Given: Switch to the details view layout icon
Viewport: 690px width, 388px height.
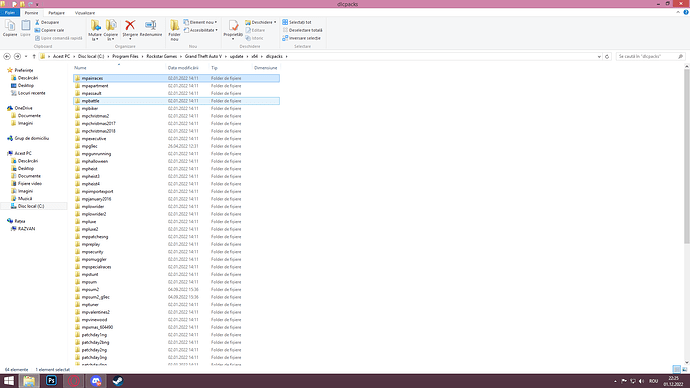Looking at the screenshot, I should tap(677, 369).
